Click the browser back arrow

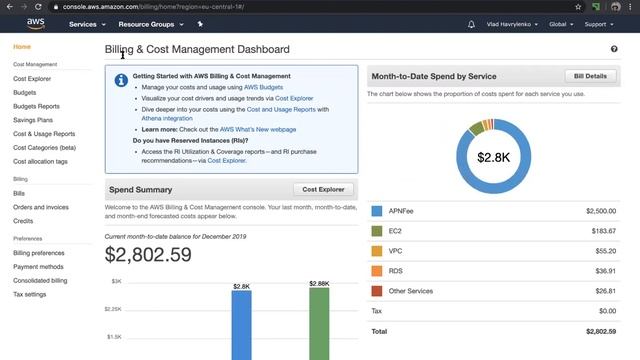pyautogui.click(x=9, y=7)
